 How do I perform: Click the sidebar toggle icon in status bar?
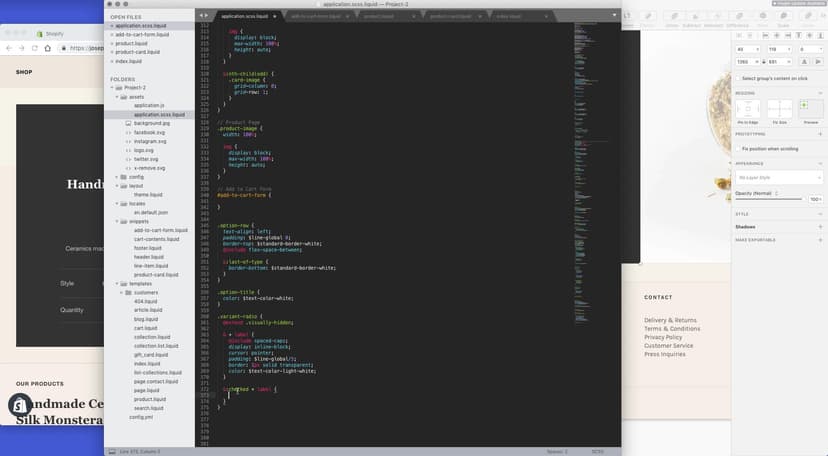click(x=111, y=451)
